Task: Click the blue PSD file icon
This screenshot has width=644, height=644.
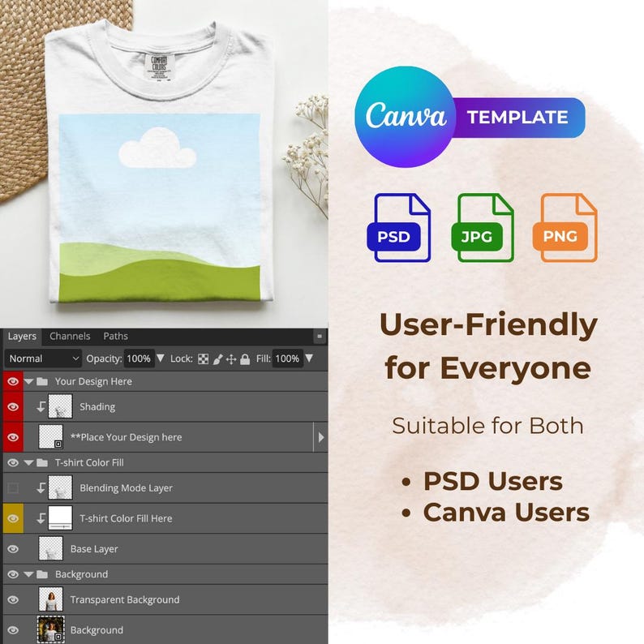Action: pyautogui.click(x=399, y=228)
